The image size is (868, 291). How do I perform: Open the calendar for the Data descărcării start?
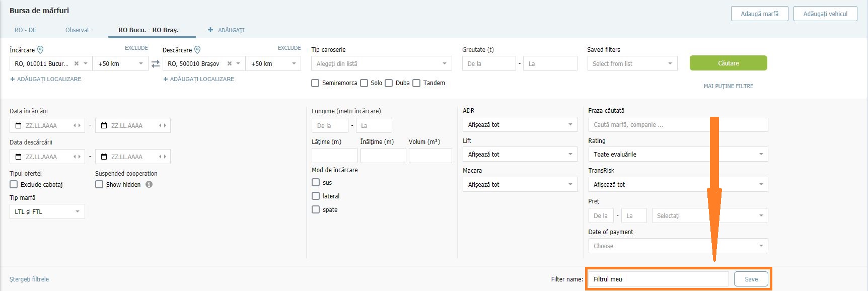19,157
